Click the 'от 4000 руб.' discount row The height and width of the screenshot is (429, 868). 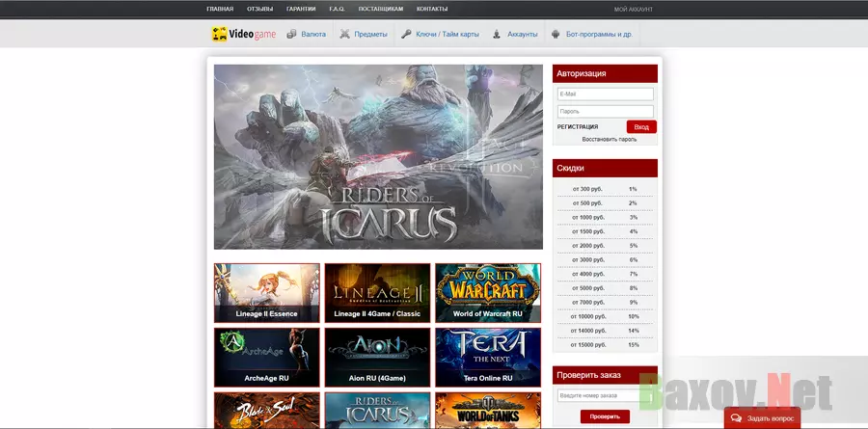point(605,274)
